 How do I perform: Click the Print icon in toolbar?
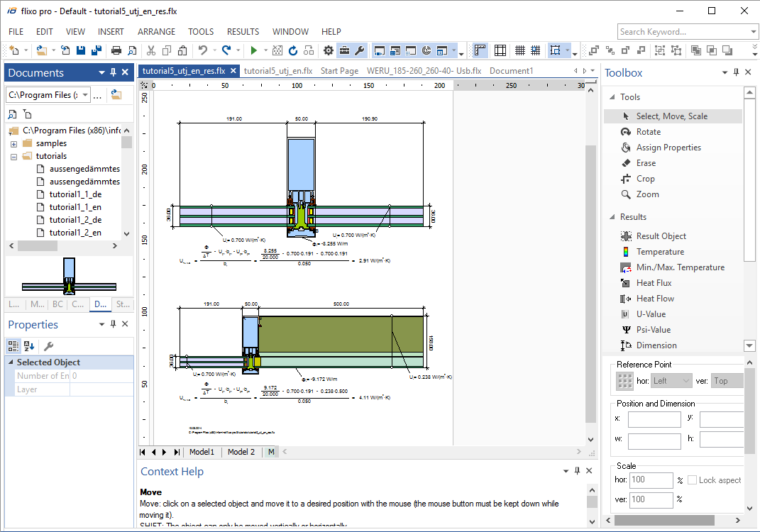click(x=116, y=50)
